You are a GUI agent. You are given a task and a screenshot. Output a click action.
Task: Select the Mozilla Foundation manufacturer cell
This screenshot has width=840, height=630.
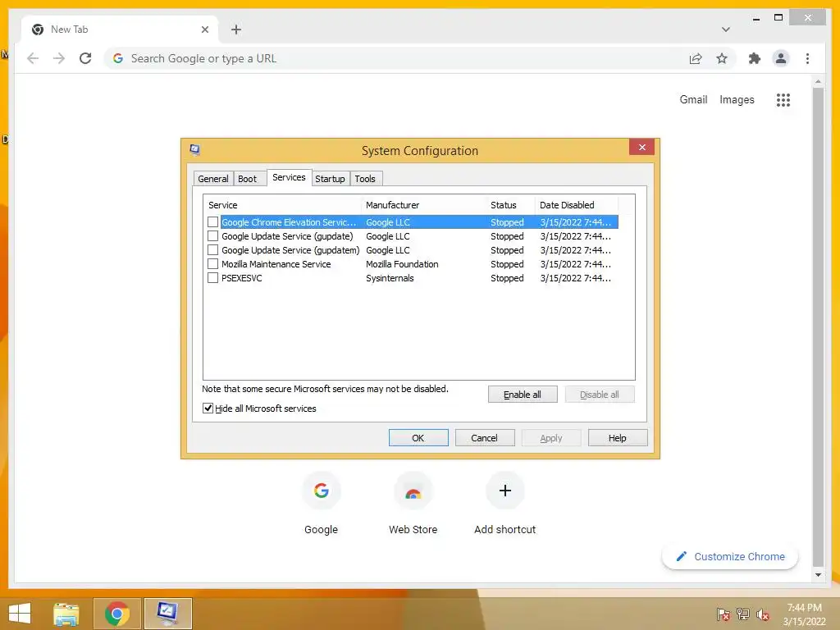coord(402,264)
